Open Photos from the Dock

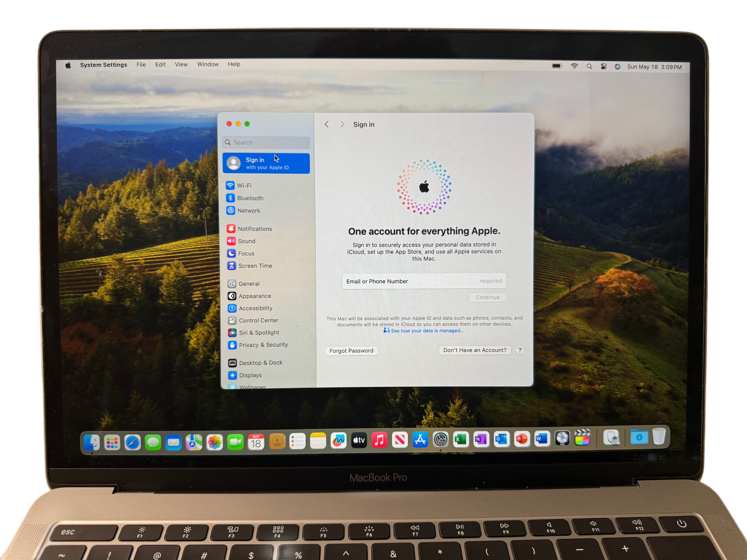pyautogui.click(x=214, y=443)
